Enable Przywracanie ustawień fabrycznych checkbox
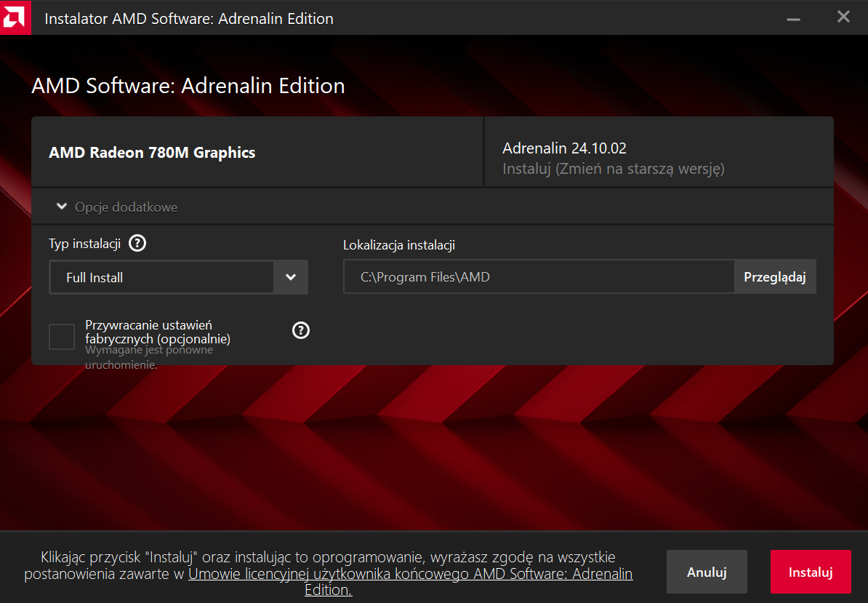Viewport: 868px width, 603px height. pyautogui.click(x=62, y=337)
